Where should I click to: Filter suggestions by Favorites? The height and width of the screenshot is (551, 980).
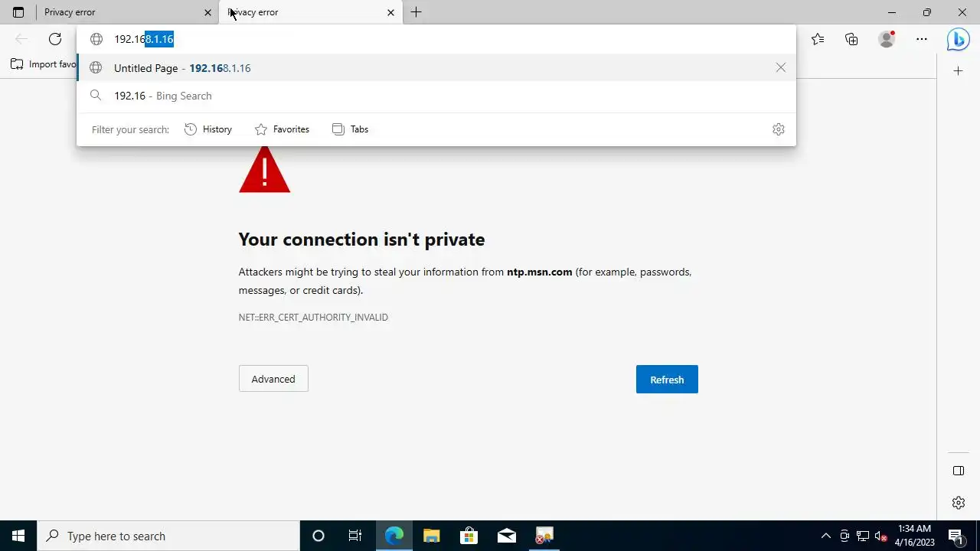(x=282, y=129)
